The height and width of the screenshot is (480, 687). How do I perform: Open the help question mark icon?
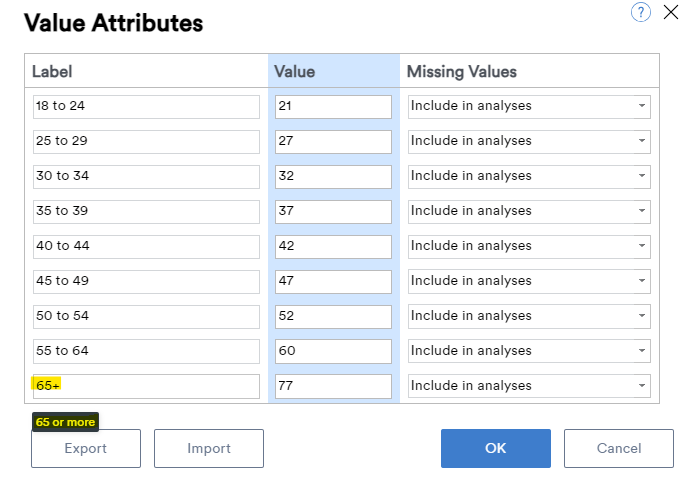641,12
